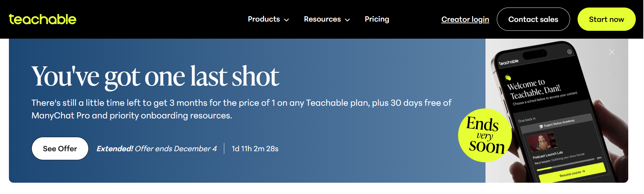Select the graduation cap icon by Expert Status Academy
The image size is (644, 194).
541,127
